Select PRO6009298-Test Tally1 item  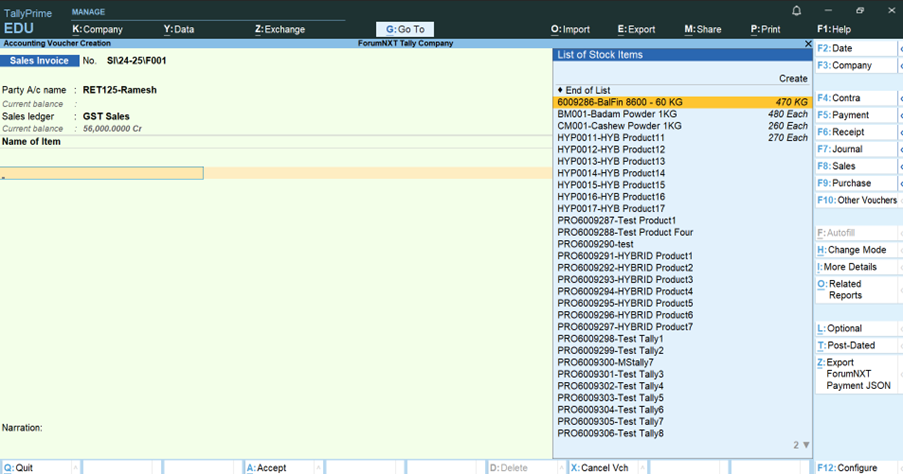682,339
